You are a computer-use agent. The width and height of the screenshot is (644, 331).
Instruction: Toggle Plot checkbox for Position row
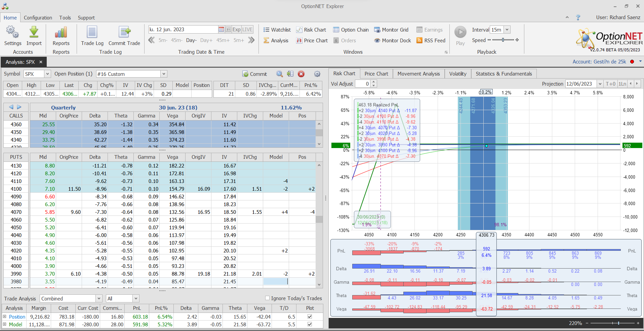pos(310,317)
